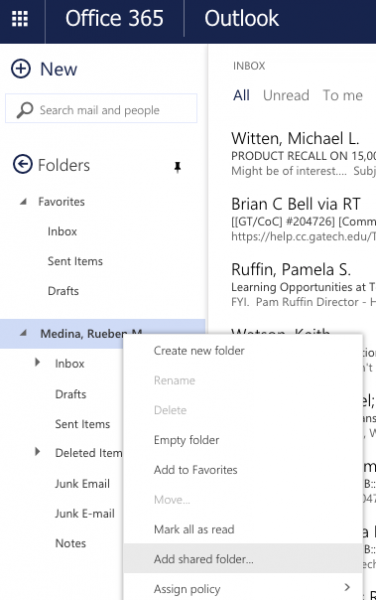376x600 pixels.
Task: Open Sent Items under the Medina mailbox
Action: tap(83, 424)
